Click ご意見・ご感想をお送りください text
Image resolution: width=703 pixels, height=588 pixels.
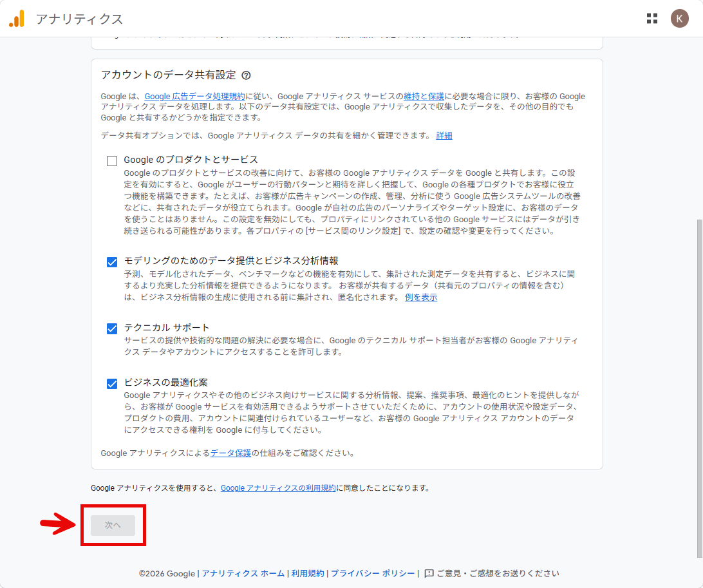[498, 573]
